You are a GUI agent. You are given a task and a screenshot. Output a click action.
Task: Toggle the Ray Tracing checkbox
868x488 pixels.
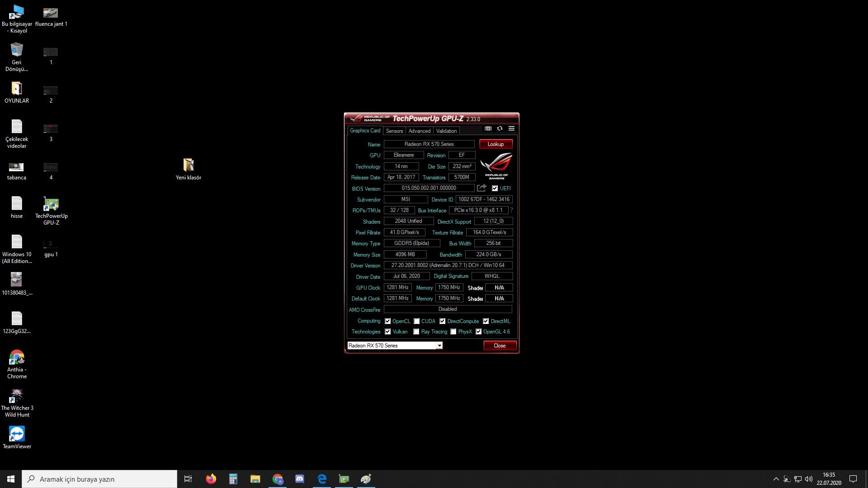coord(416,332)
